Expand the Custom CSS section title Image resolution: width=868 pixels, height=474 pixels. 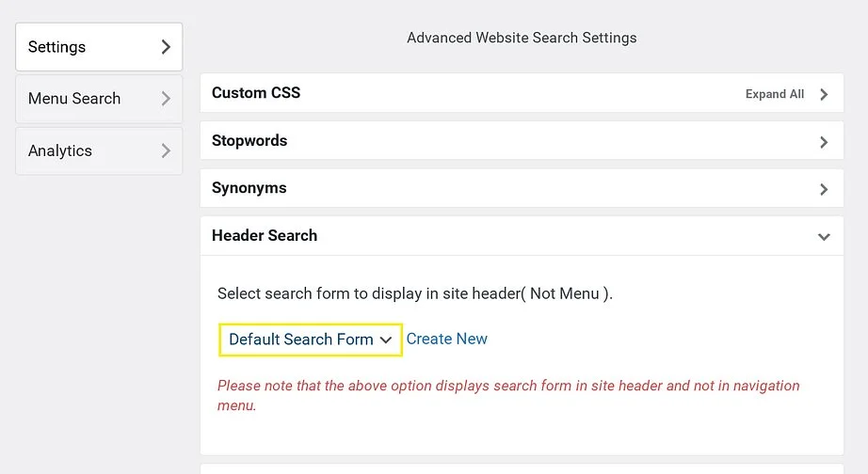click(x=256, y=93)
